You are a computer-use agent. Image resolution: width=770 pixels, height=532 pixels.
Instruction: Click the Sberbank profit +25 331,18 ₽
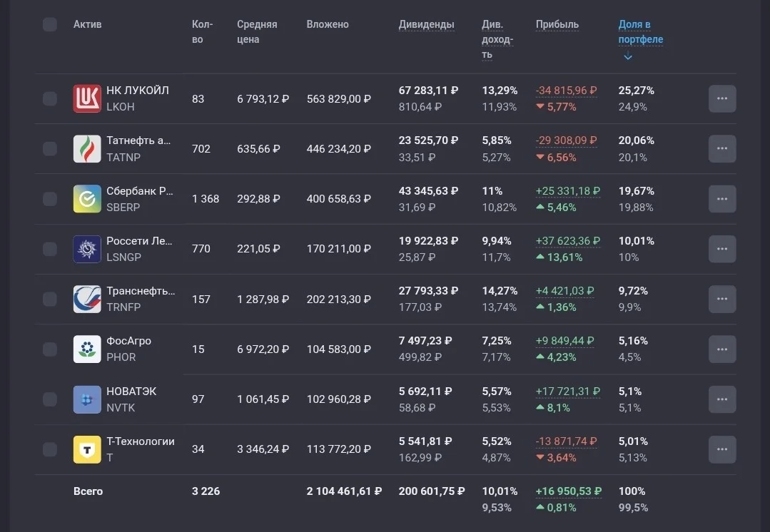click(x=567, y=191)
